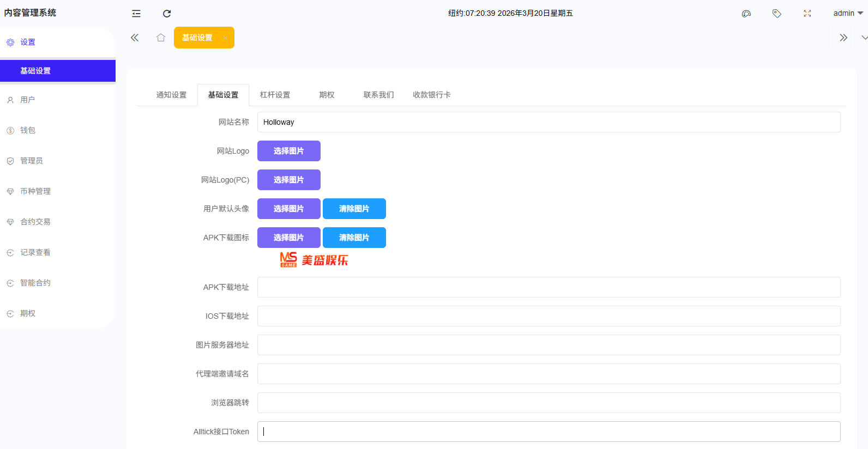Expand the 钱包 sidebar menu
This screenshot has height=449, width=868.
click(x=28, y=130)
